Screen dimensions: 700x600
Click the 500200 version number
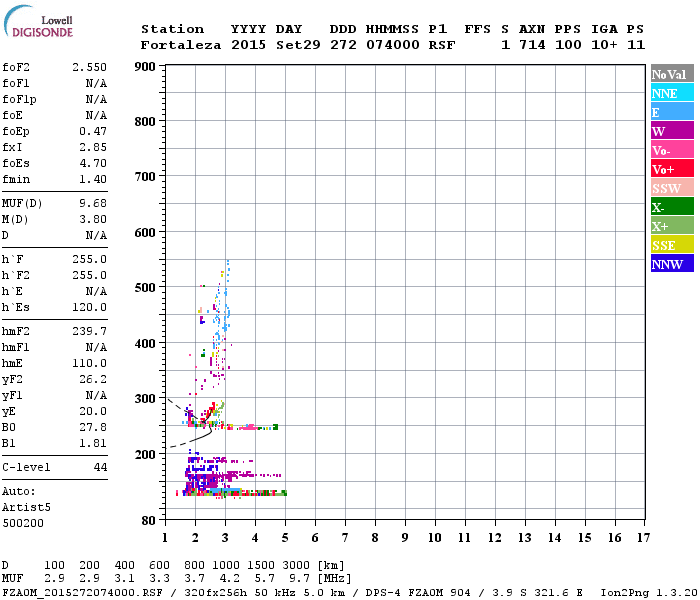(23, 523)
